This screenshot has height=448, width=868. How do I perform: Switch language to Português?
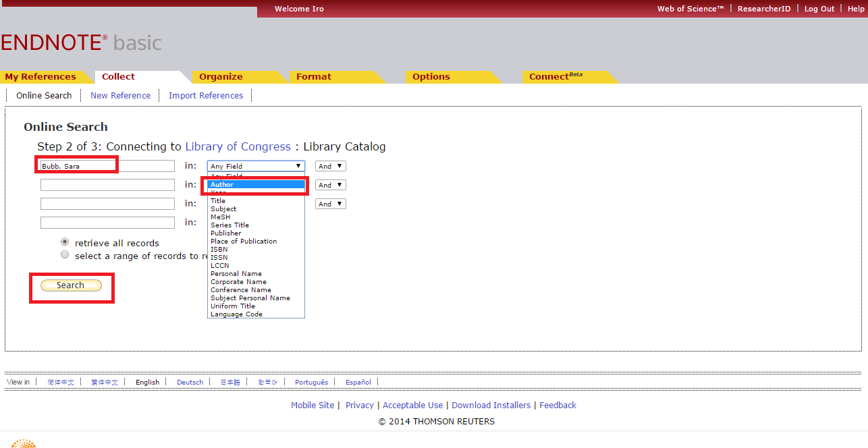point(311,382)
